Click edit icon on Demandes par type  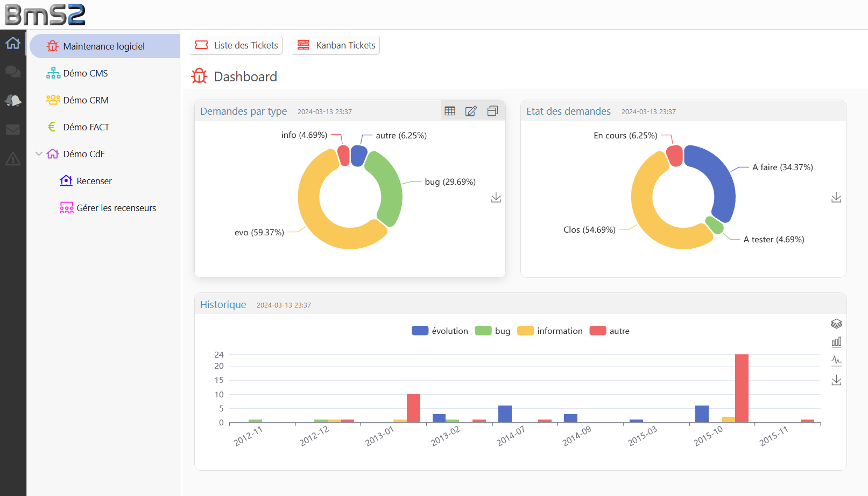point(471,111)
